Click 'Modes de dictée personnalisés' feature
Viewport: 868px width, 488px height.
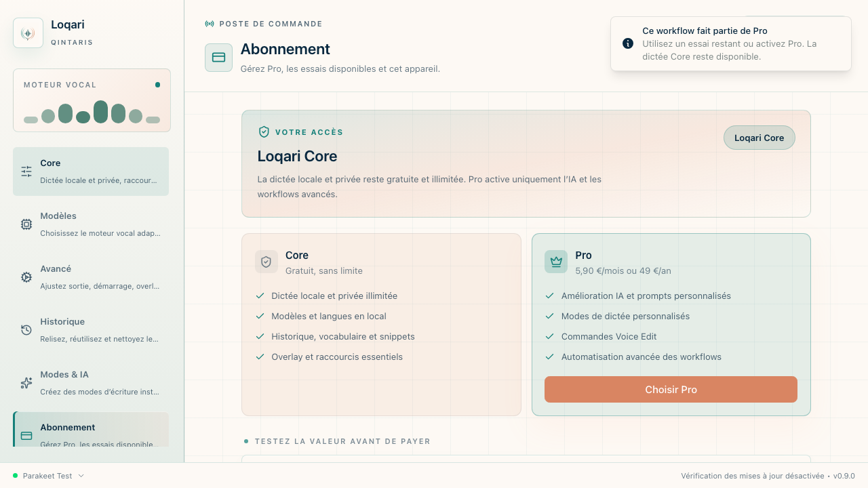coord(625,317)
